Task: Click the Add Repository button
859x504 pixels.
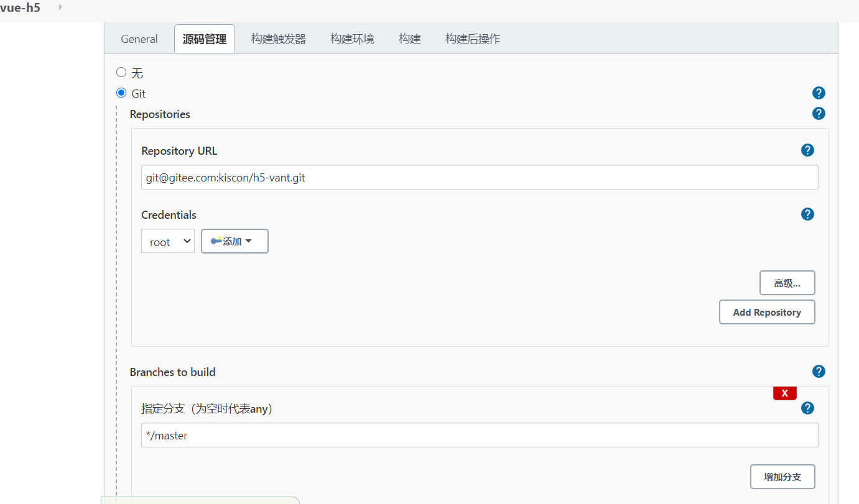Action: 767,312
